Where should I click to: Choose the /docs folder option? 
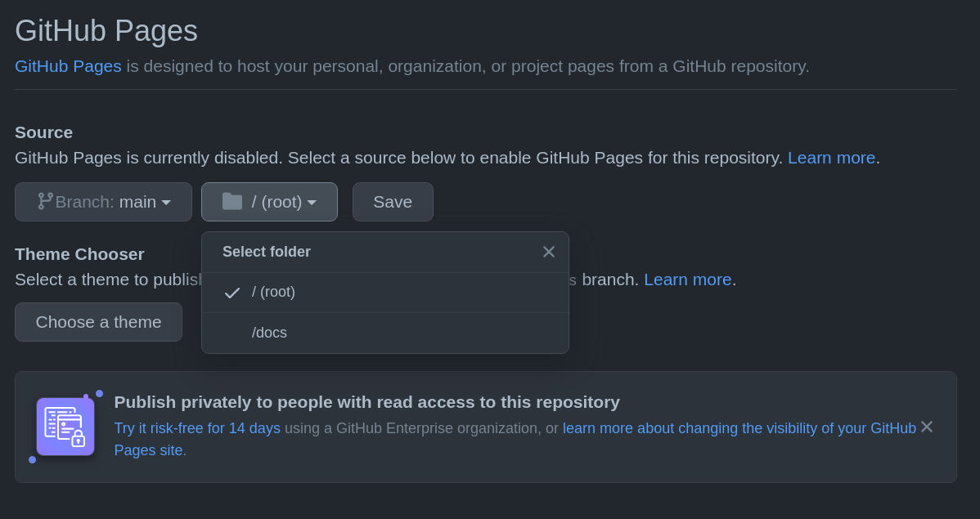[x=270, y=333]
